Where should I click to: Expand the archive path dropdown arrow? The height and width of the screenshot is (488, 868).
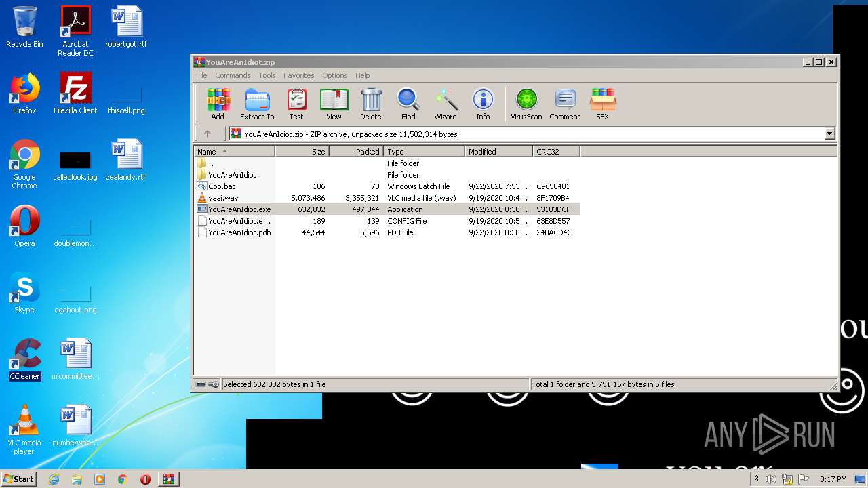coord(829,134)
